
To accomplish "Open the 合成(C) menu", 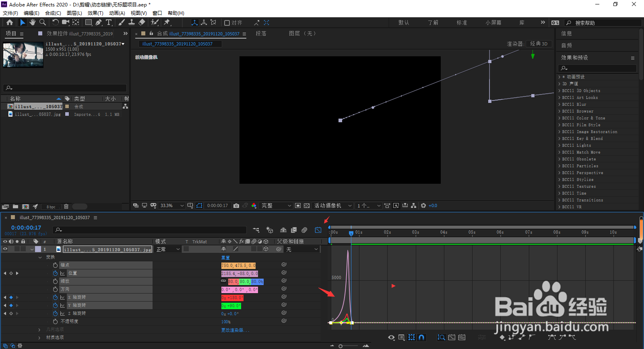I will point(53,13).
